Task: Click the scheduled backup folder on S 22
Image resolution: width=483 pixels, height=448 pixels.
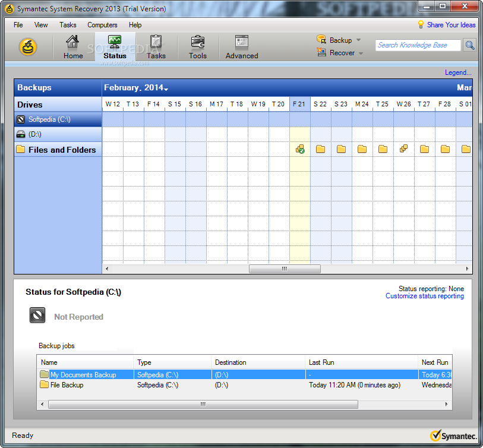Action: tap(320, 149)
